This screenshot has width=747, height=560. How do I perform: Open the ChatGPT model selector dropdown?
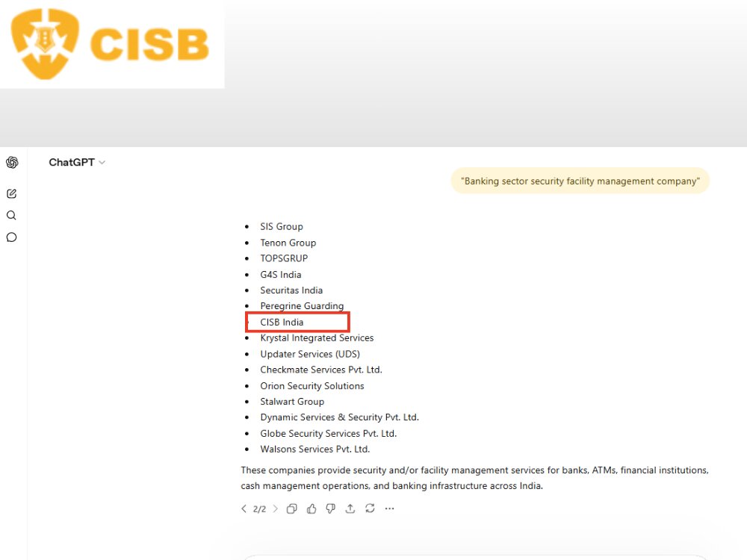tap(77, 162)
